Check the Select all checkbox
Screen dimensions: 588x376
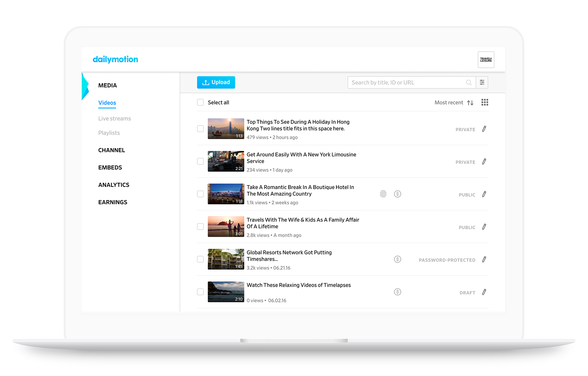click(x=200, y=102)
